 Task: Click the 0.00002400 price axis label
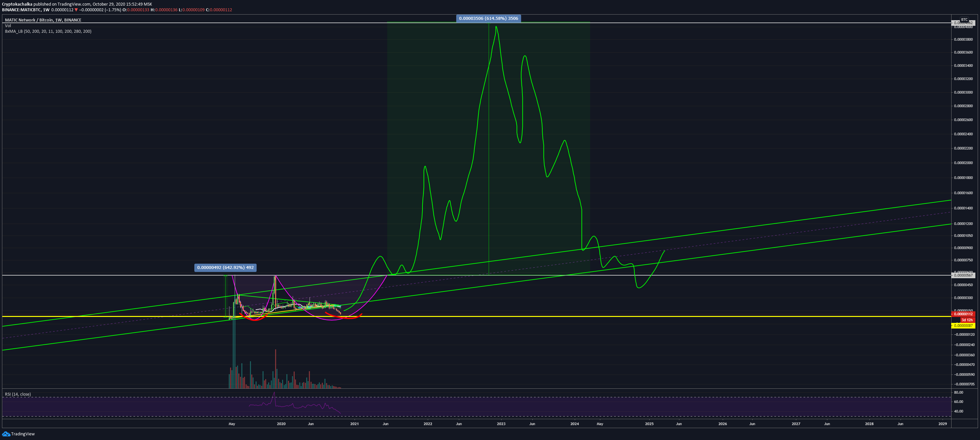pos(964,134)
